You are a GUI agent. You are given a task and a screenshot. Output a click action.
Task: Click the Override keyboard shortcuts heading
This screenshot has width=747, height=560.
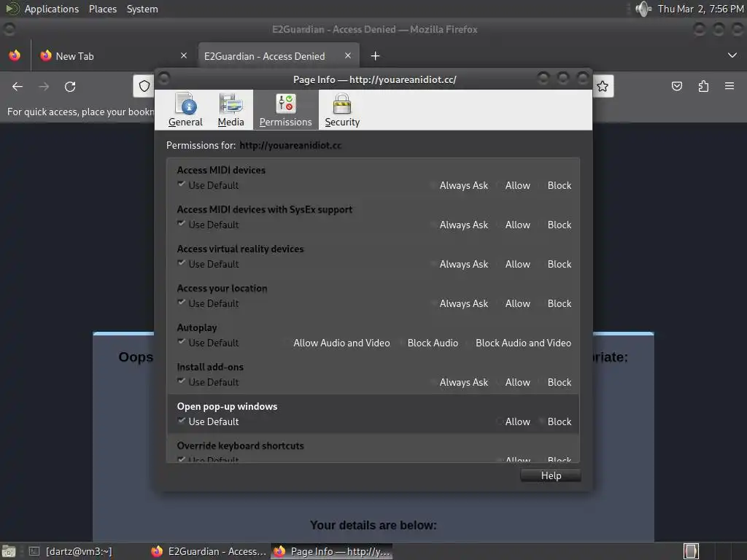coord(240,446)
